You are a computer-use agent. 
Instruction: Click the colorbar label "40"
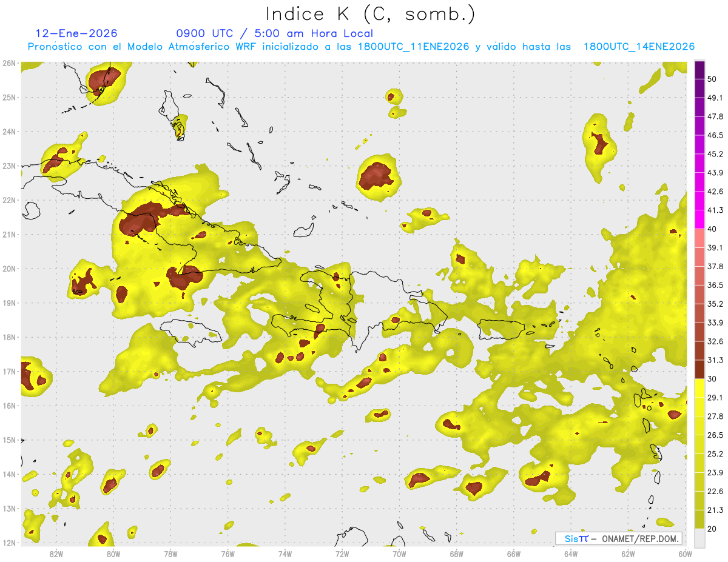coord(712,229)
